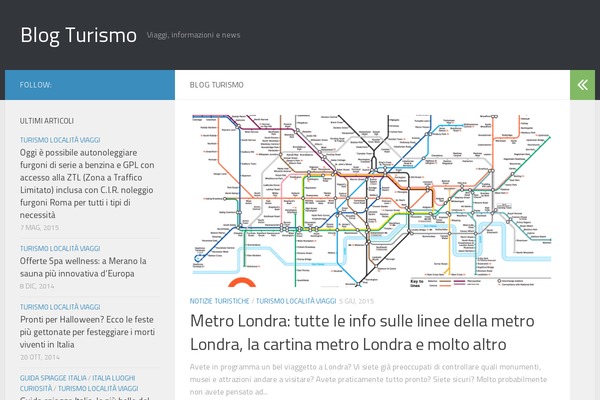
Task: Open Guida Spiagge Italia category link
Action: [x=53, y=378]
